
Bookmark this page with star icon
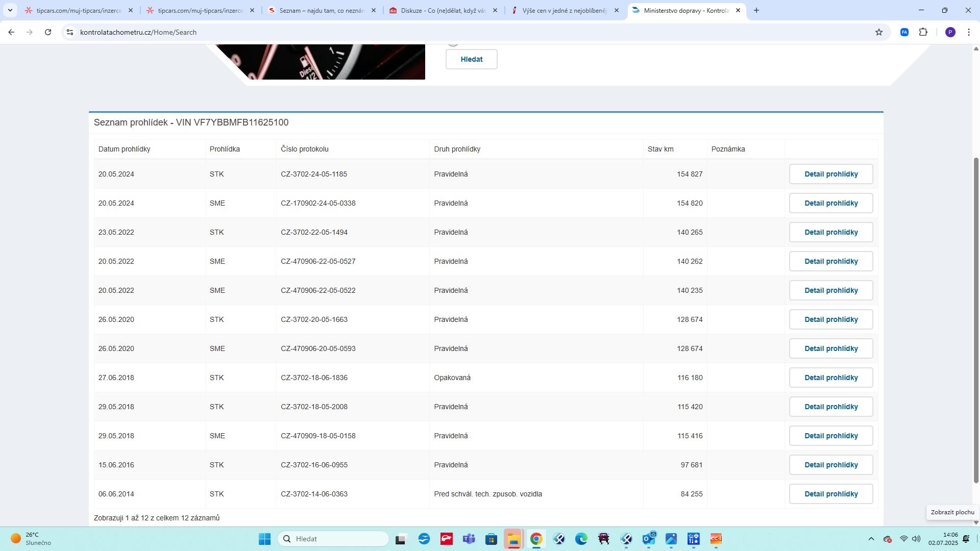(x=878, y=32)
